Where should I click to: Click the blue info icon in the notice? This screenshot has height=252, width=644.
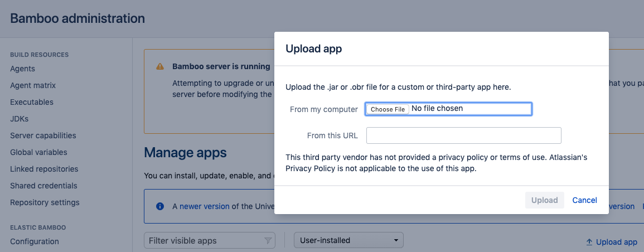160,206
